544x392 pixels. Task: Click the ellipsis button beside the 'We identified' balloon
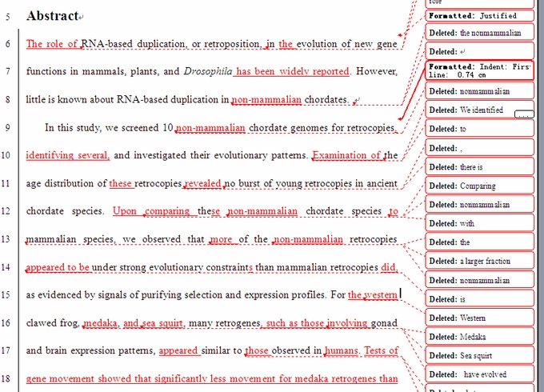tap(524, 114)
